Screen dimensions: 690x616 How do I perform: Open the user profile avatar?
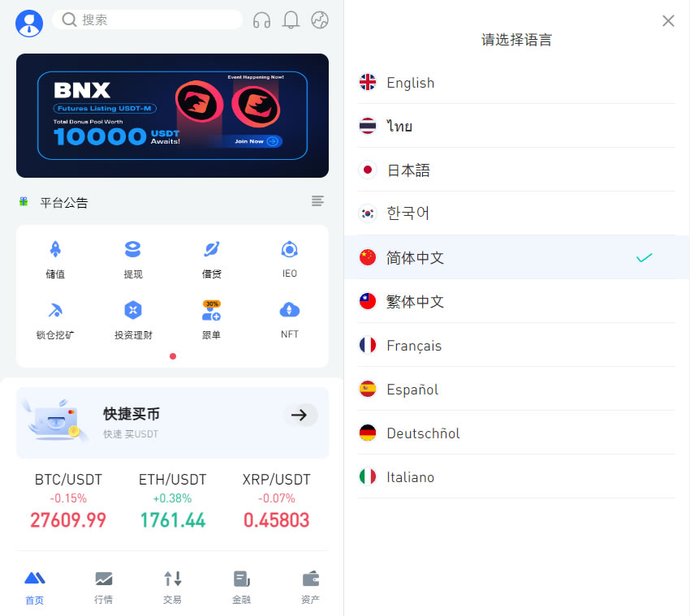coord(29,24)
